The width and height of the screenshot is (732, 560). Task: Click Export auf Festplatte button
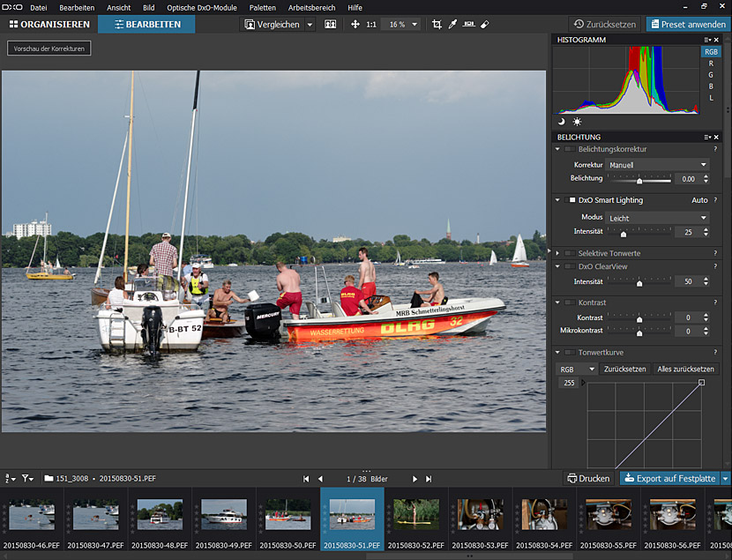tap(669, 479)
